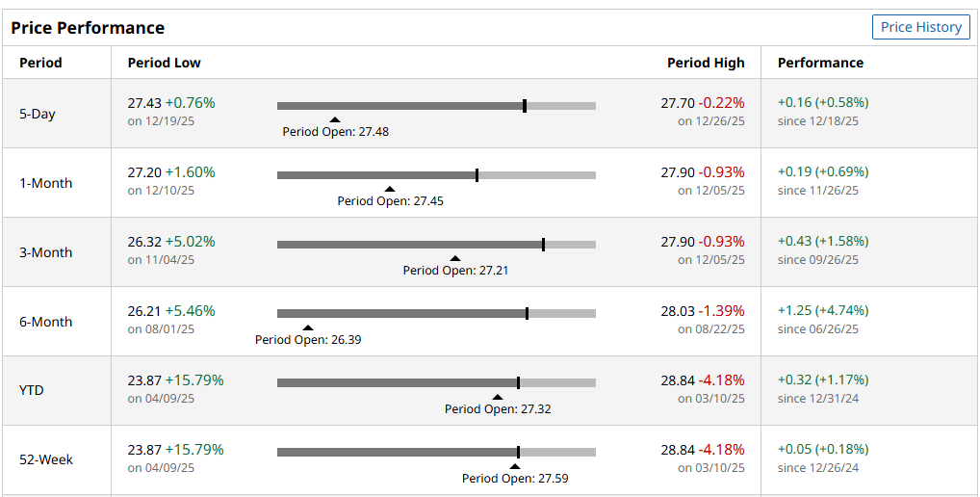The height and width of the screenshot is (497, 980).
Task: Click the 52-Week period open triangle marker
Action: 515,466
